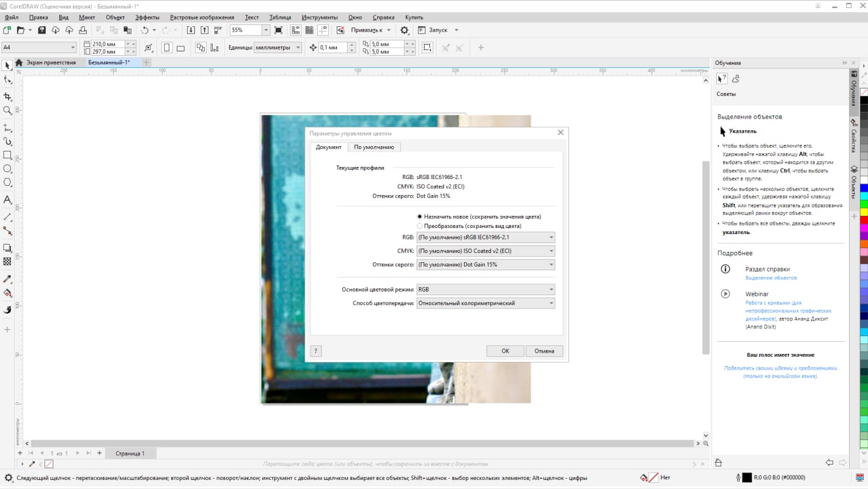The width and height of the screenshot is (868, 489).
Task: Open the zoom level dropdown showing 55%
Action: [265, 29]
